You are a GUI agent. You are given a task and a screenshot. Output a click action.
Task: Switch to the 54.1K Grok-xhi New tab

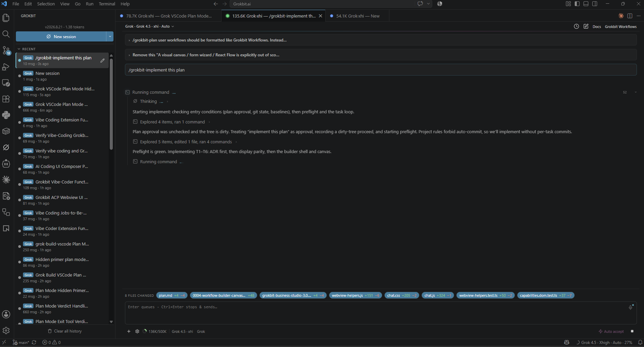358,16
